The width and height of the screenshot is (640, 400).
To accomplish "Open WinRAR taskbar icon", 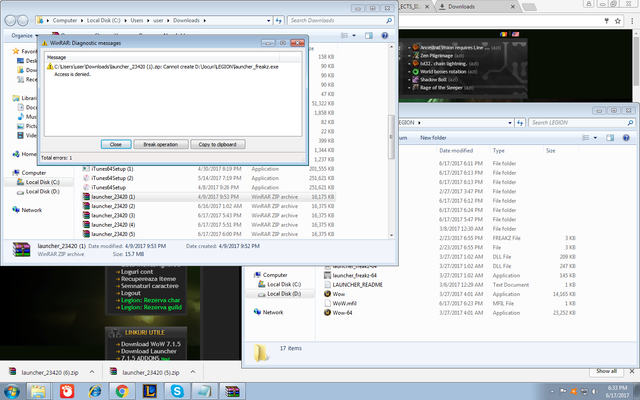I will (232, 391).
